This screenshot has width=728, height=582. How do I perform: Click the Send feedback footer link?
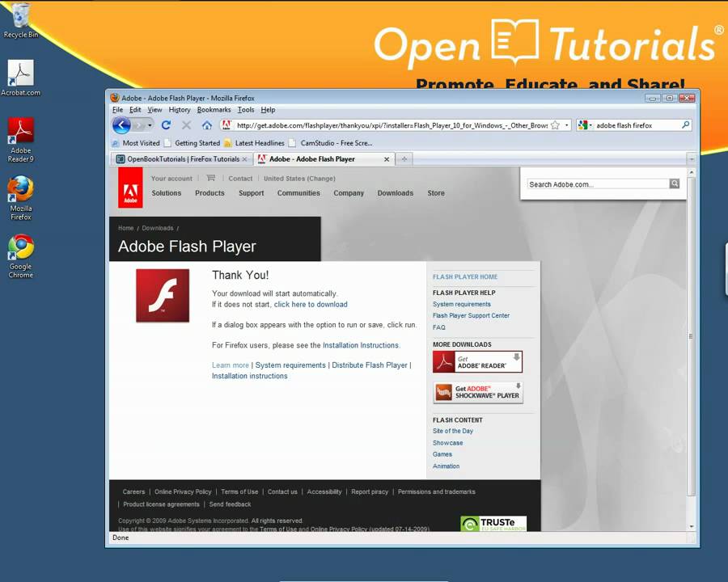click(230, 504)
